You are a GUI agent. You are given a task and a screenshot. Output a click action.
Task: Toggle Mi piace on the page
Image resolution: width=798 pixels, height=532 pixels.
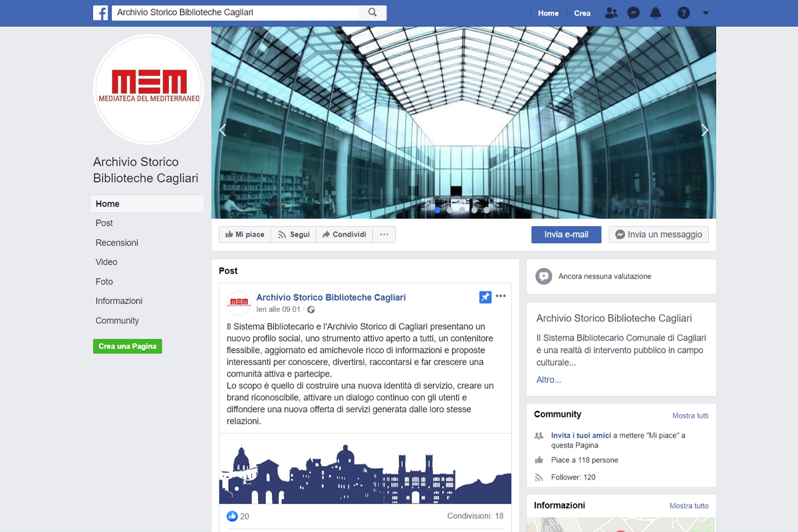coord(245,235)
